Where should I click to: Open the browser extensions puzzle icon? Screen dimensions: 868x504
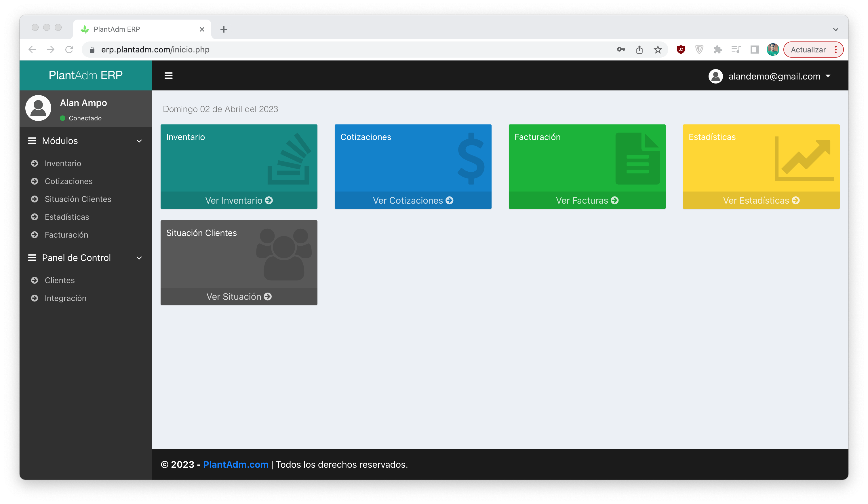pos(717,50)
